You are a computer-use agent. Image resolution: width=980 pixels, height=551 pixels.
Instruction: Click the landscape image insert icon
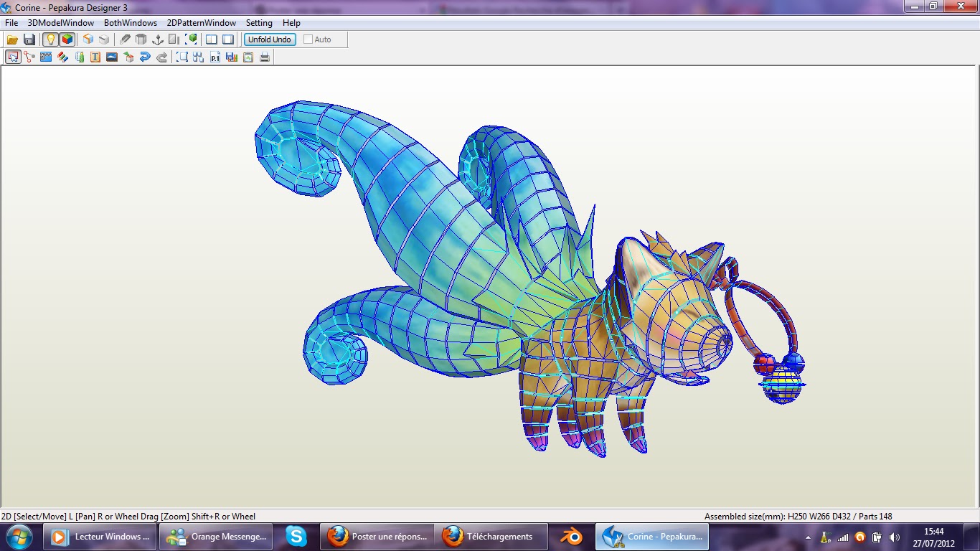(x=112, y=57)
